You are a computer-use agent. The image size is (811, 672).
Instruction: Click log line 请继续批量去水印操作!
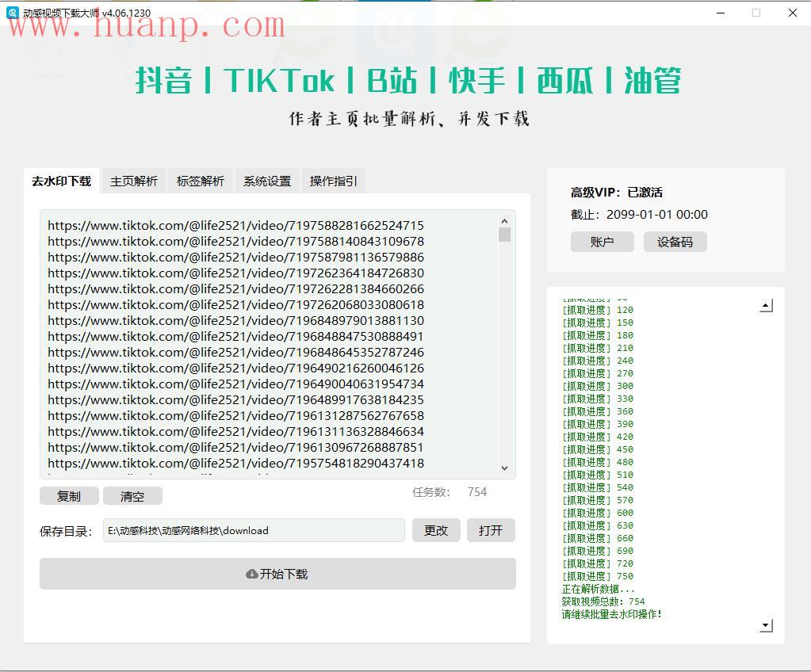point(612,615)
